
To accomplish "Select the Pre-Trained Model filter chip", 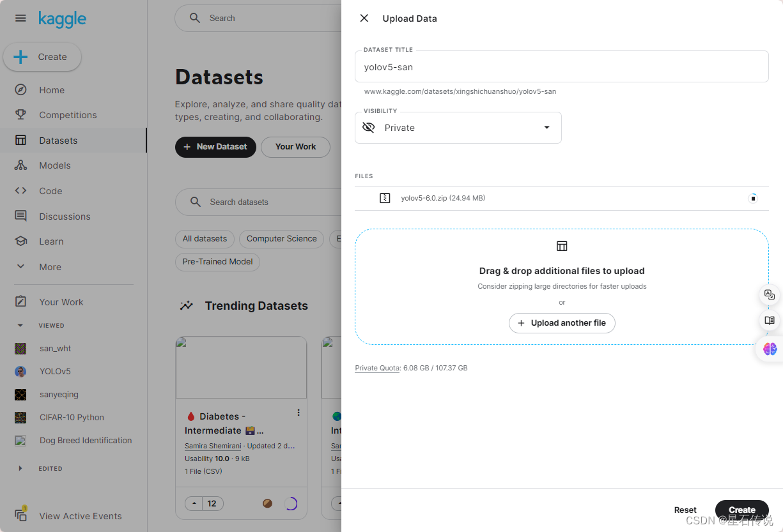I will 217,261.
